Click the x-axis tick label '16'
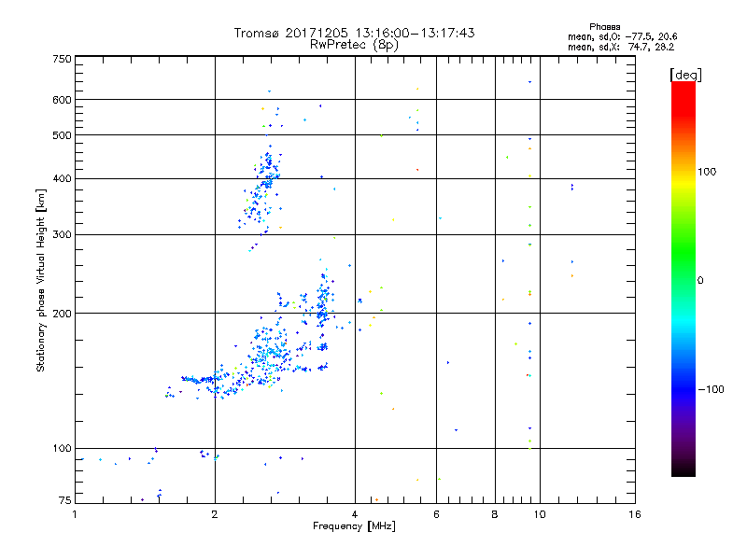 pos(635,514)
